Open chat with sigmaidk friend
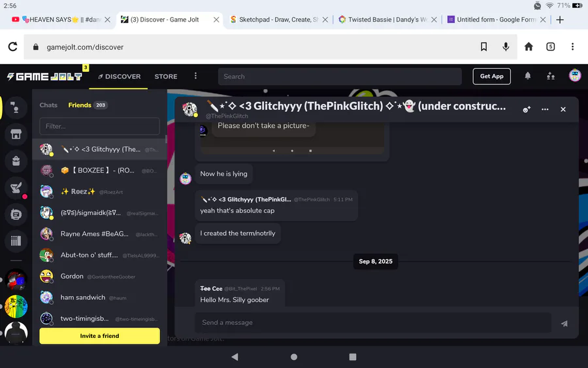588x368 pixels. 99,212
